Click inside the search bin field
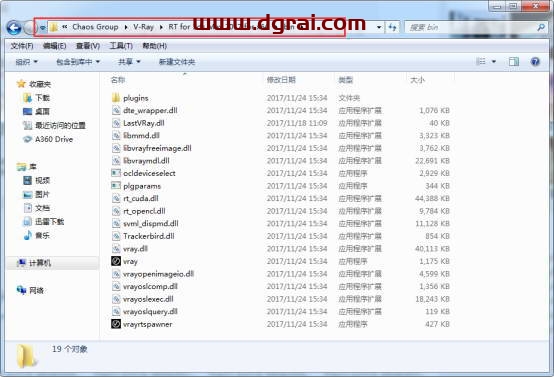 (x=470, y=27)
